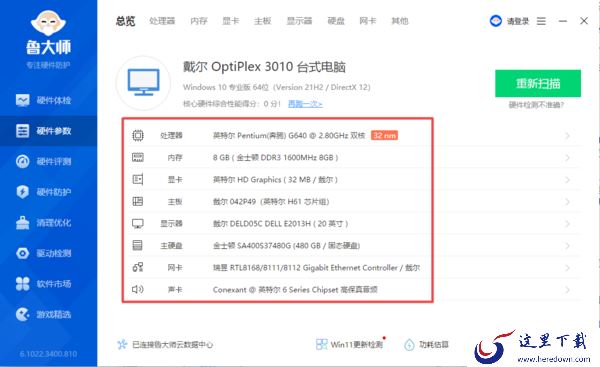
Task: Click the SA400S37480G disk text
Action: pos(286,245)
